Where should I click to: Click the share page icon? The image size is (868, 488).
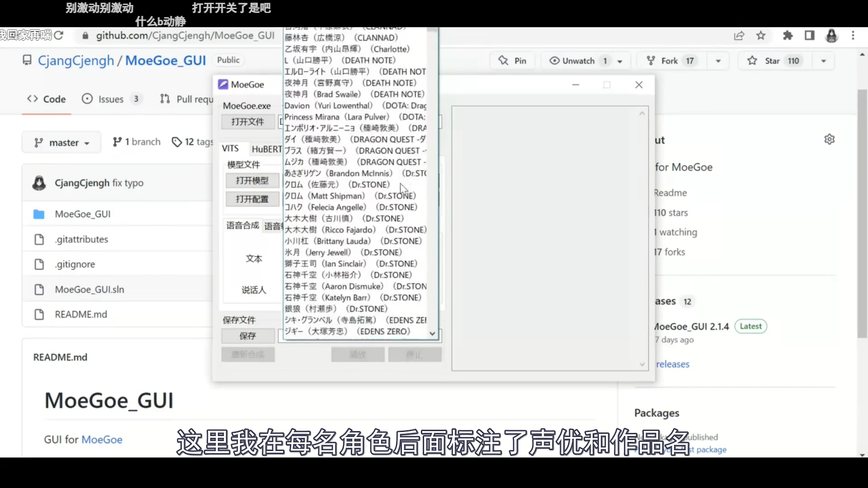(x=739, y=35)
